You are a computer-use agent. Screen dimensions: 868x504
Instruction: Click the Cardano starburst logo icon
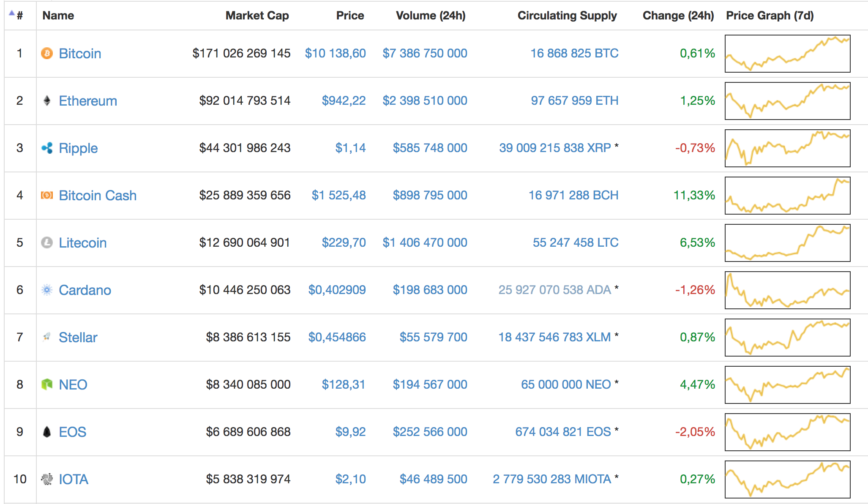coord(47,290)
